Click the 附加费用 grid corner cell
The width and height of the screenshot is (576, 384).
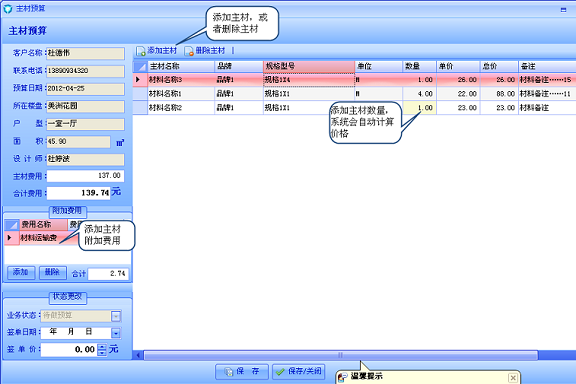pos(11,225)
